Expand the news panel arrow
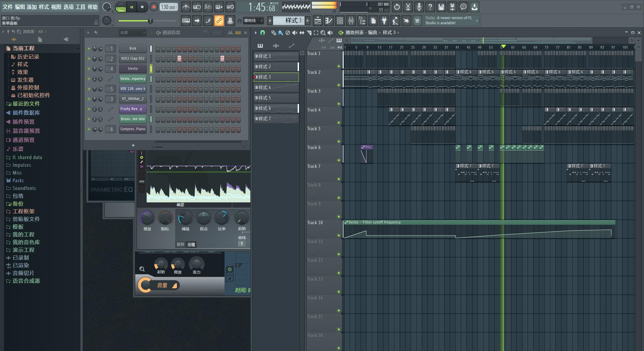 477,20
